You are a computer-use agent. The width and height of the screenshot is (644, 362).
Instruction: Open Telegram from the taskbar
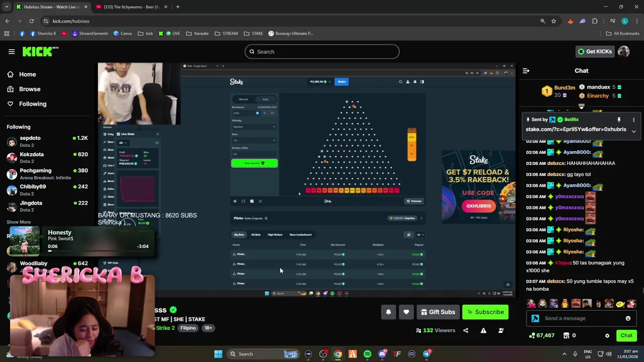click(427, 354)
